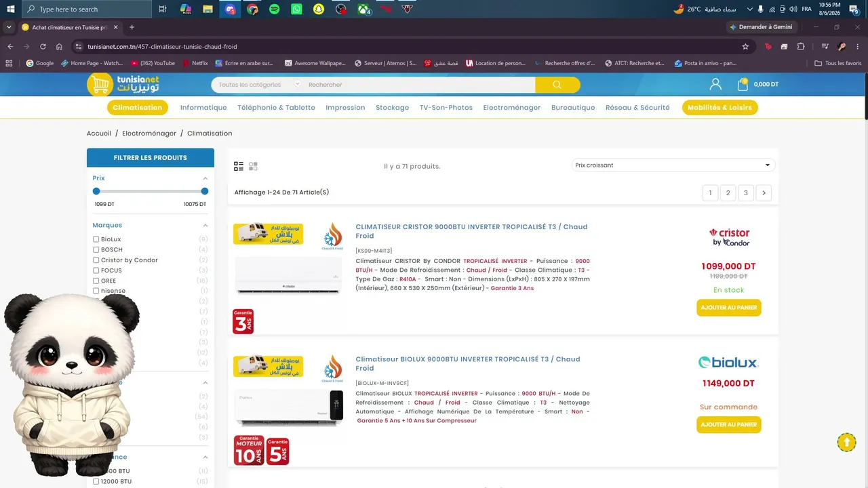The width and height of the screenshot is (868, 488).
Task: Check the GREE brand filter
Action: [x=96, y=281]
